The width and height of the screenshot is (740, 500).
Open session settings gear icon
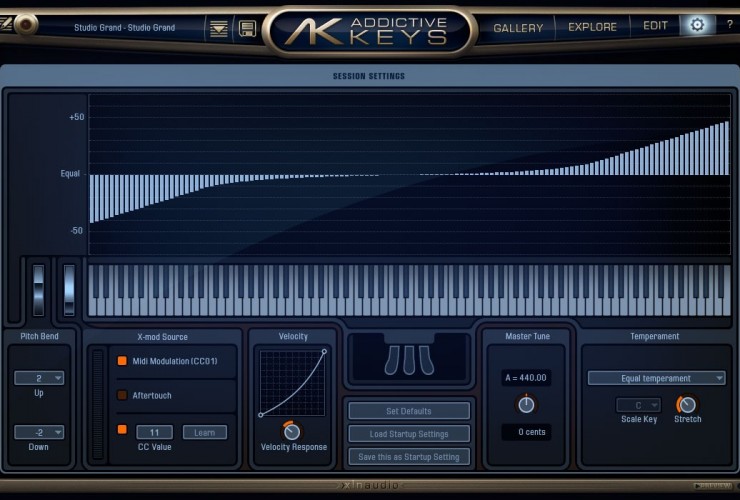point(697,25)
